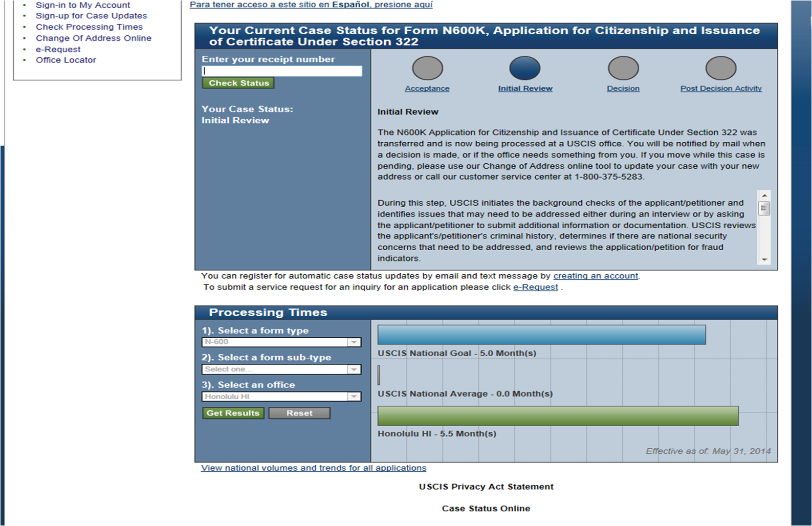The width and height of the screenshot is (812, 526).
Task: Click the '2). Select a form sub-type' label
Action: [x=266, y=358]
